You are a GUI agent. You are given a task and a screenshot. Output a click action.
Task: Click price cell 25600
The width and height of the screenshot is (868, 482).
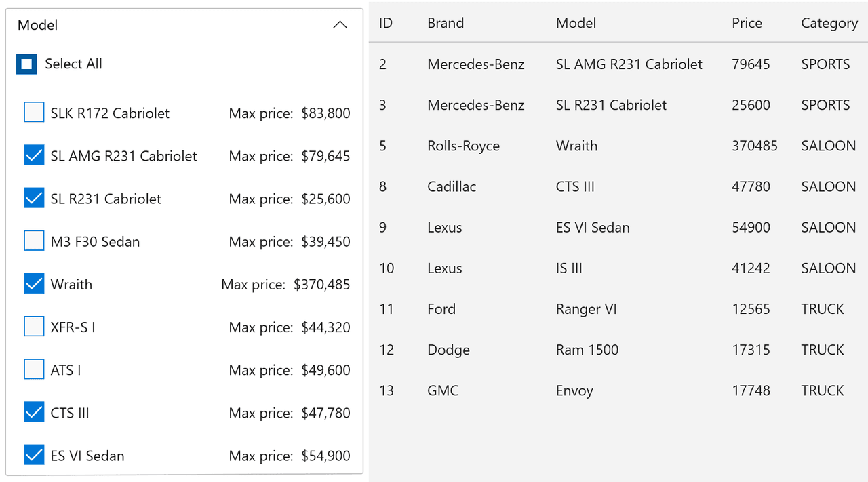(x=751, y=105)
